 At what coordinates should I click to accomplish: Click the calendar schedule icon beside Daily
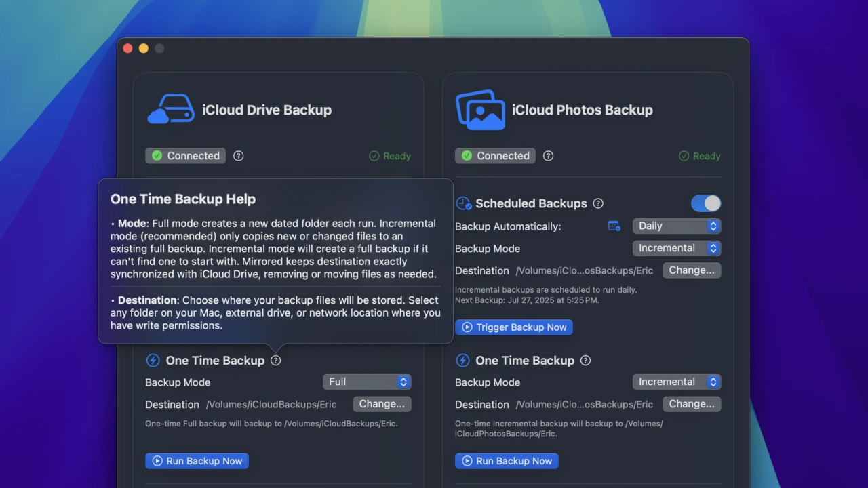click(x=614, y=226)
